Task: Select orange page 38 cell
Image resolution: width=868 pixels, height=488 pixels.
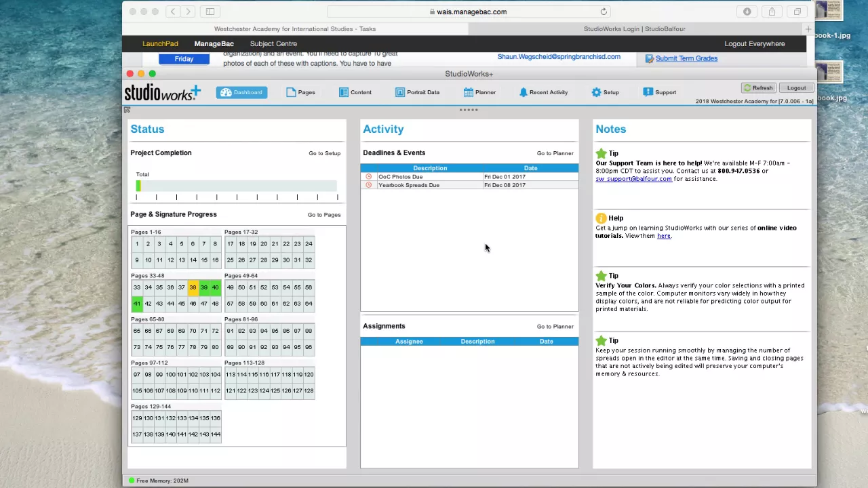Action: click(x=193, y=287)
